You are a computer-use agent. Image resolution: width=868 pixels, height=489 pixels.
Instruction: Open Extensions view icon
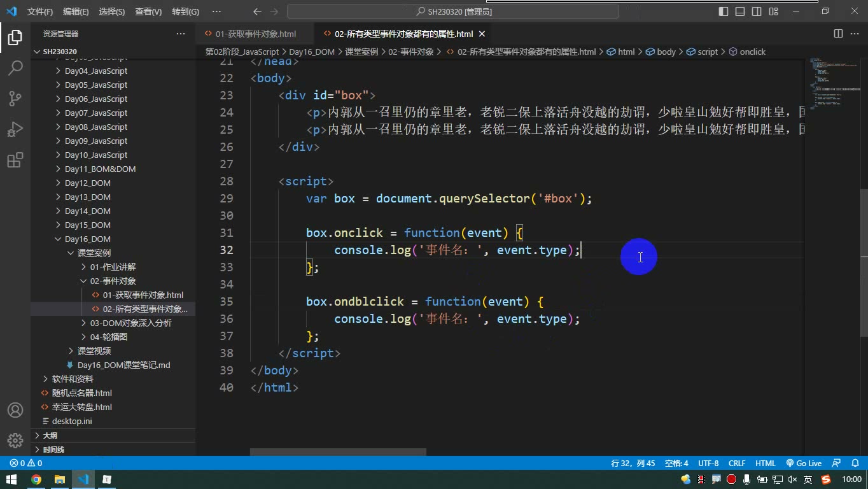15,160
